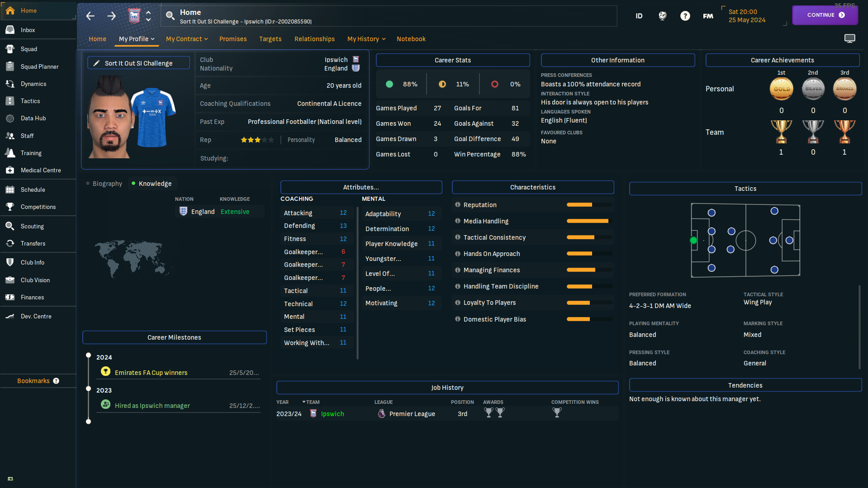Image resolution: width=868 pixels, height=488 pixels.
Task: Open the Career Stats panel header
Action: click(x=453, y=60)
